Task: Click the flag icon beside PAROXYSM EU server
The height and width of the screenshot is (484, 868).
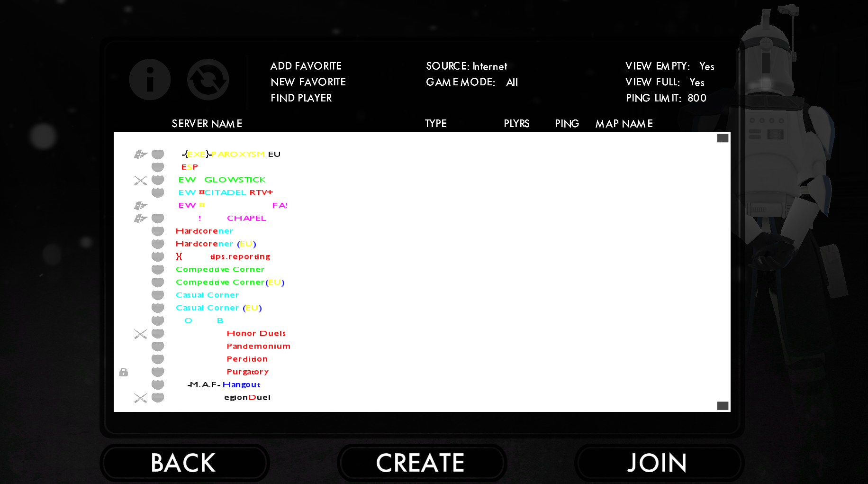Action: pos(140,155)
